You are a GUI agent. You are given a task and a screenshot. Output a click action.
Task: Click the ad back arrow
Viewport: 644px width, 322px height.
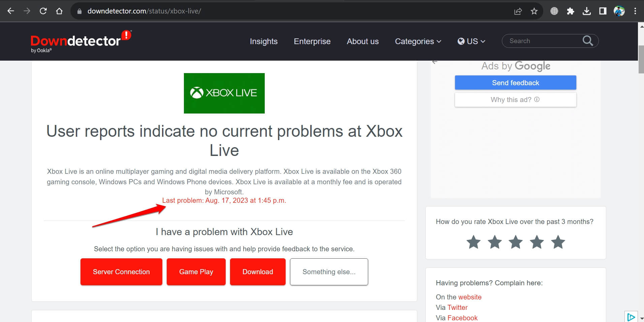pos(435,62)
